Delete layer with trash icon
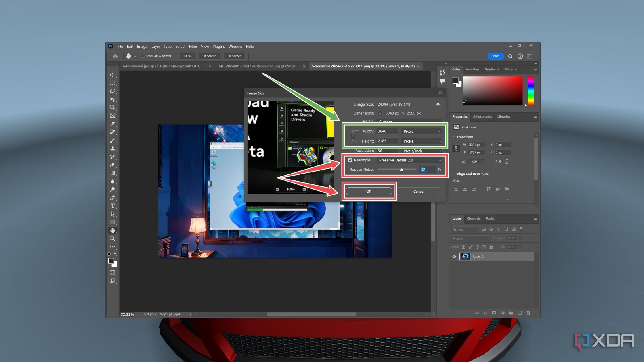This screenshot has height=362, width=644. click(528, 313)
